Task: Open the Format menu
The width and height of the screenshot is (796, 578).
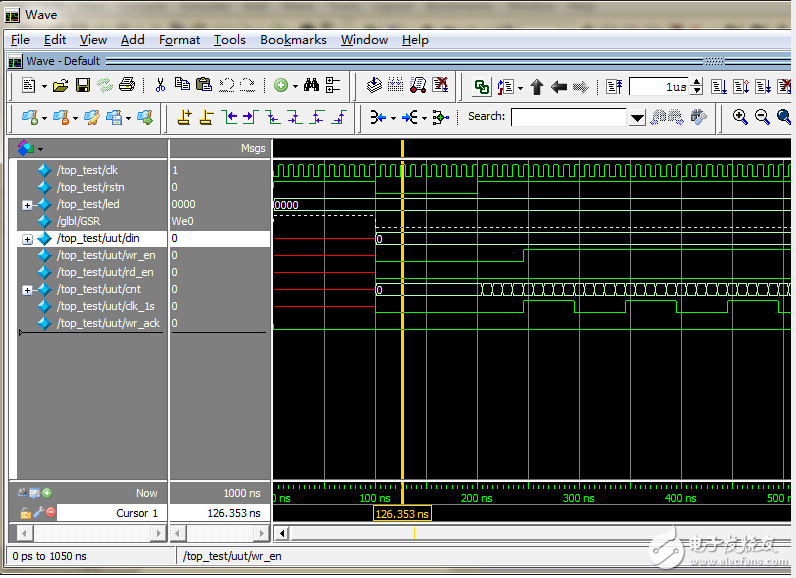Action: pos(179,40)
